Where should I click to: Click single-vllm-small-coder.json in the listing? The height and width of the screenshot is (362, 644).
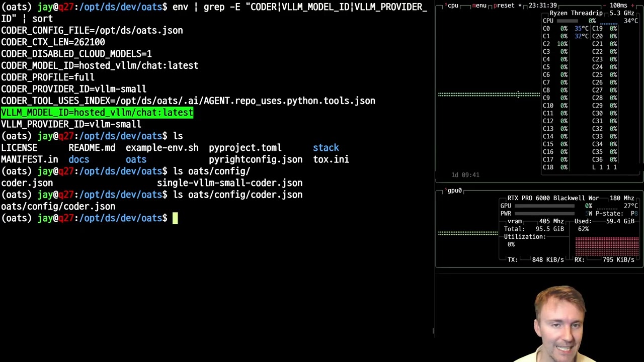tap(230, 183)
